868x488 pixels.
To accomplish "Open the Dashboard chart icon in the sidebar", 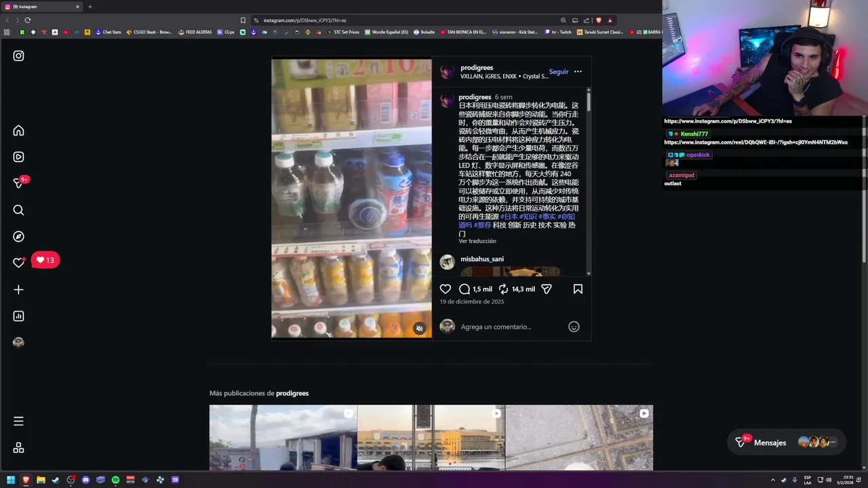I will (18, 316).
